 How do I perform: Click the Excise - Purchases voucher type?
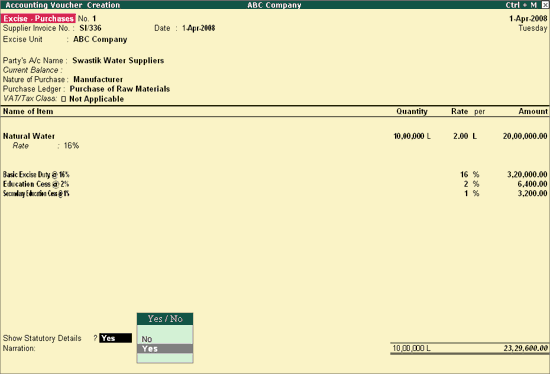coord(38,19)
